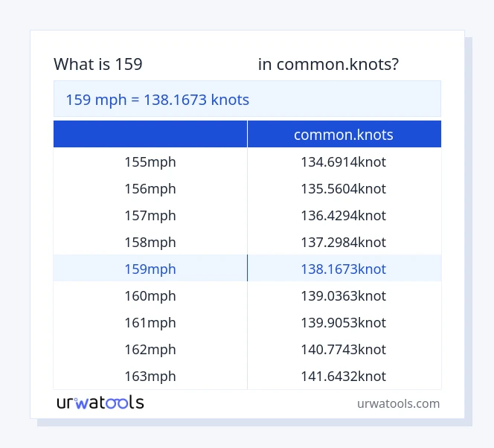Click the highlighted 159mph cell
This screenshot has height=448, width=494.
(150, 269)
